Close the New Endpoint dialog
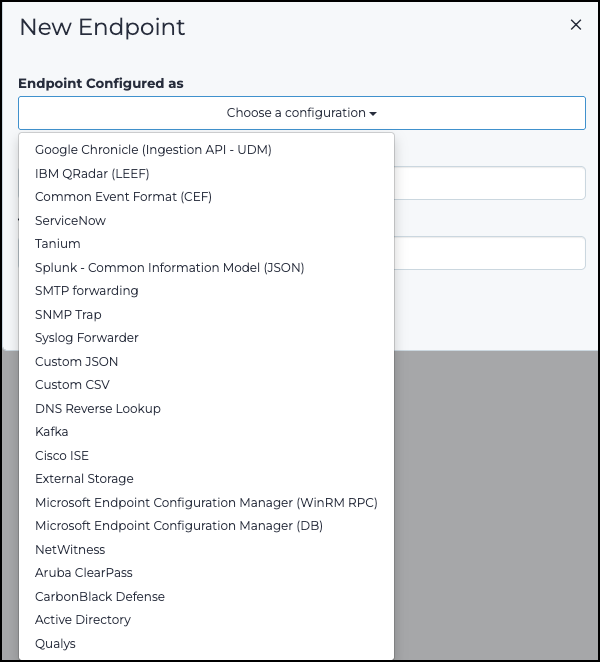 tap(576, 25)
